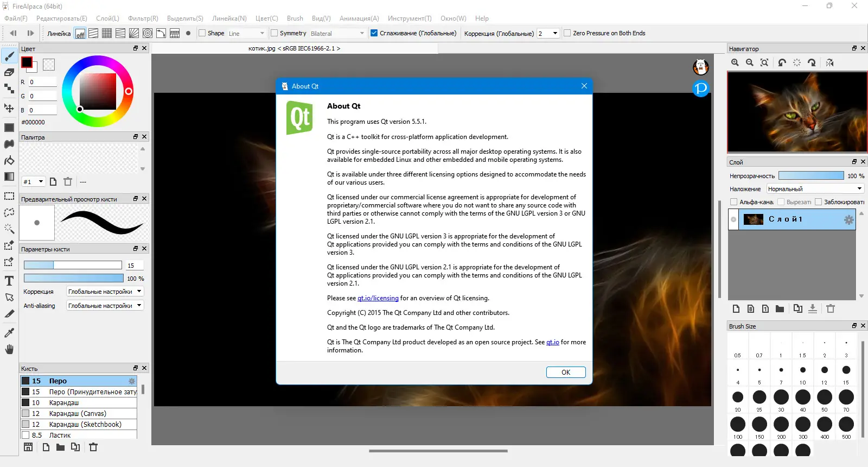Open settings gear for Слой1
The image size is (868, 467).
coord(848,219)
